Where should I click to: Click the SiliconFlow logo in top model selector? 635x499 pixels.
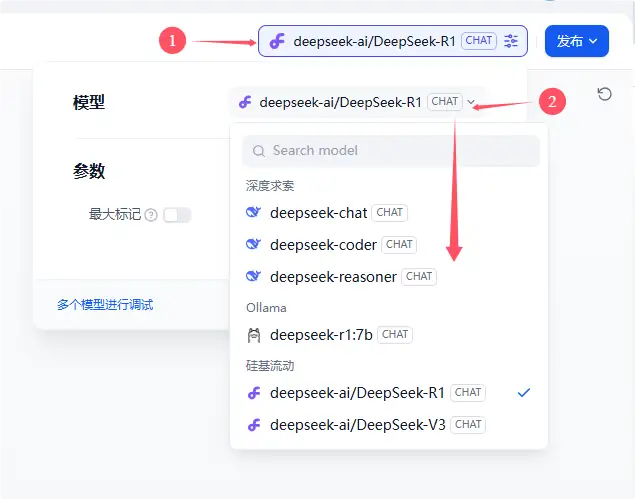coord(278,41)
